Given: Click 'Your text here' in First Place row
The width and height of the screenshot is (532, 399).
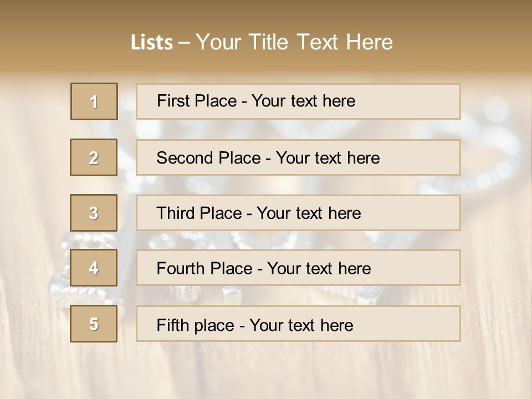Looking at the screenshot, I should point(303,101).
